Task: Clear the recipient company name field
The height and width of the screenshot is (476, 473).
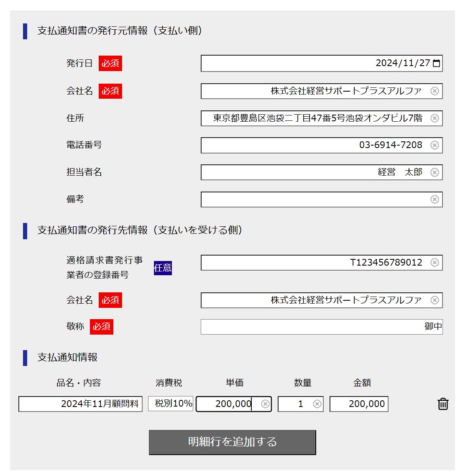Action: (x=435, y=300)
